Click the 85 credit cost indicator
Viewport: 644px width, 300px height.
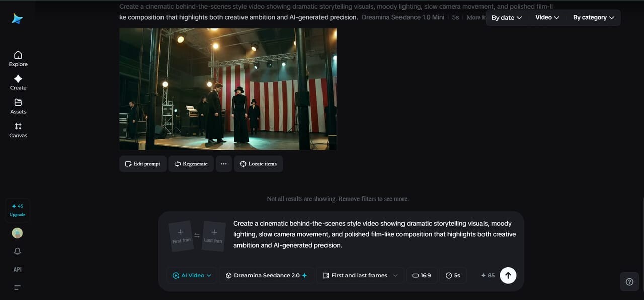click(x=488, y=275)
